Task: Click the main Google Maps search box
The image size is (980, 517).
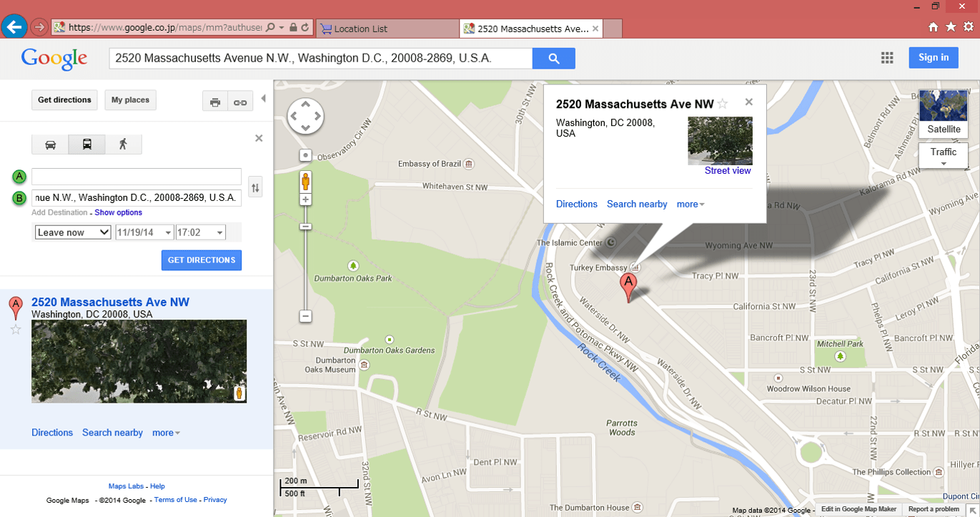Action: coord(321,59)
